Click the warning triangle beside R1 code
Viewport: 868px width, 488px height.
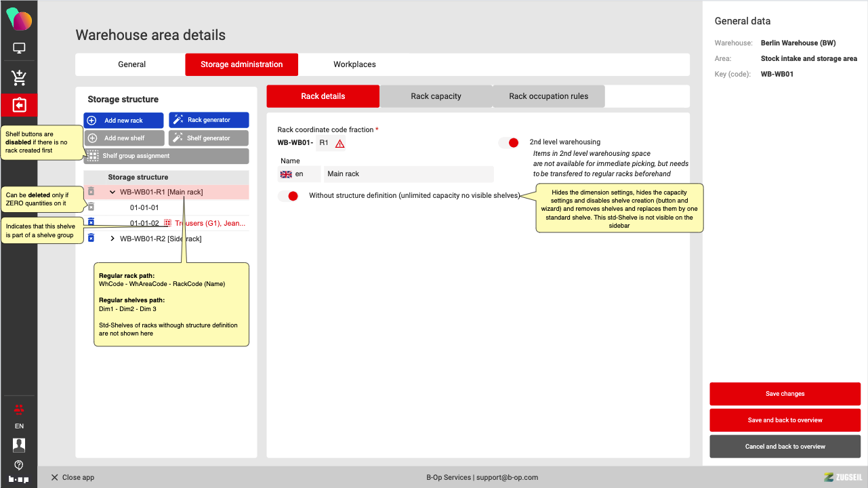[x=340, y=143]
